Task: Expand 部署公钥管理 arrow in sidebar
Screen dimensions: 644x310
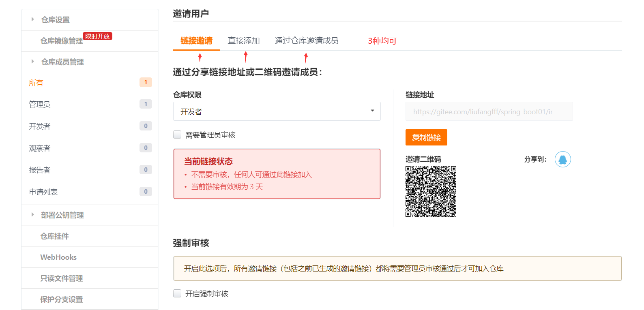Action: [33, 215]
